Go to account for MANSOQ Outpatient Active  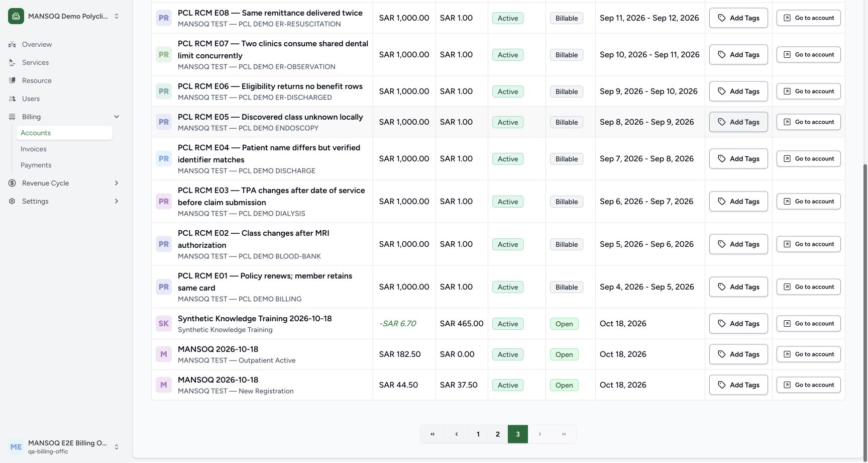coord(809,354)
